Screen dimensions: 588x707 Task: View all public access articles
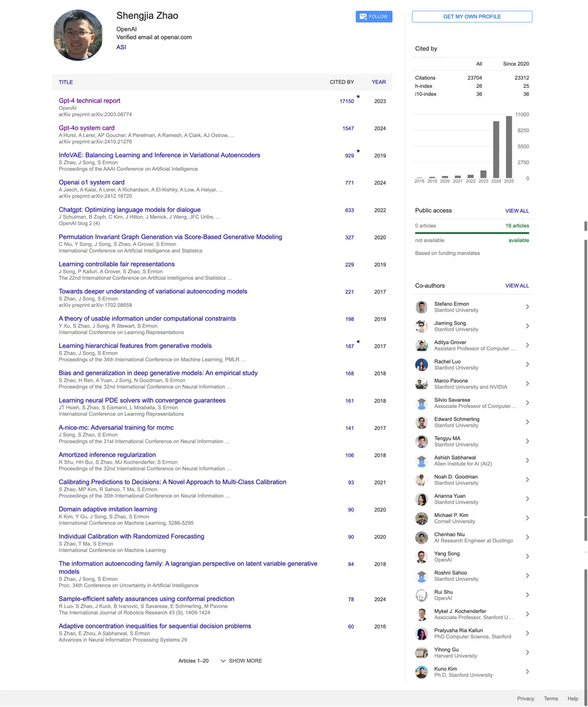point(517,211)
